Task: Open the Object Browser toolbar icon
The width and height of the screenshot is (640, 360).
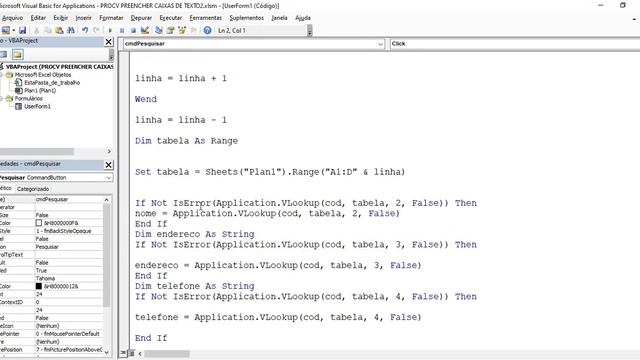Action: click(182, 30)
